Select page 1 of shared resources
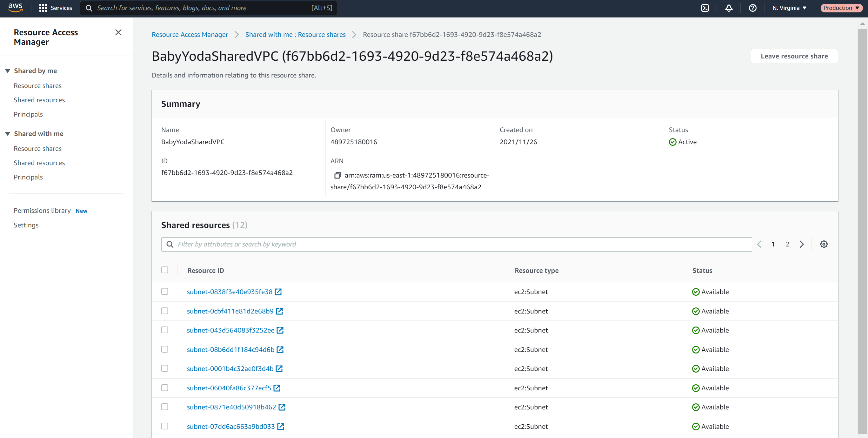Viewport: 868px width, 438px height. pos(773,244)
